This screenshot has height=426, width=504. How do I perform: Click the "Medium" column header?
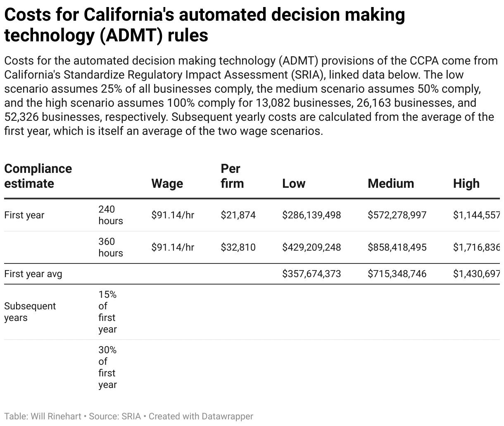(391, 184)
